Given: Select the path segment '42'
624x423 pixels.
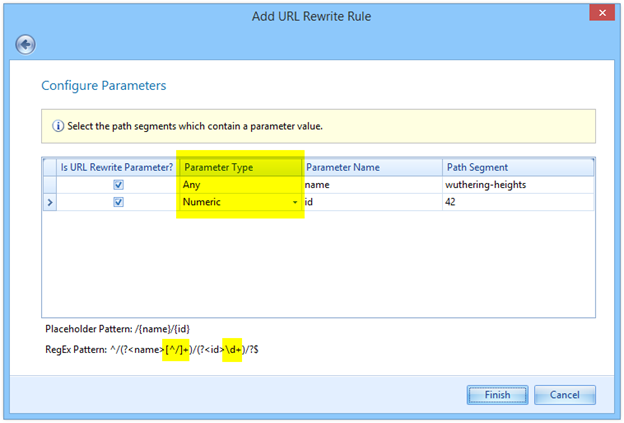Looking at the screenshot, I should pos(518,202).
